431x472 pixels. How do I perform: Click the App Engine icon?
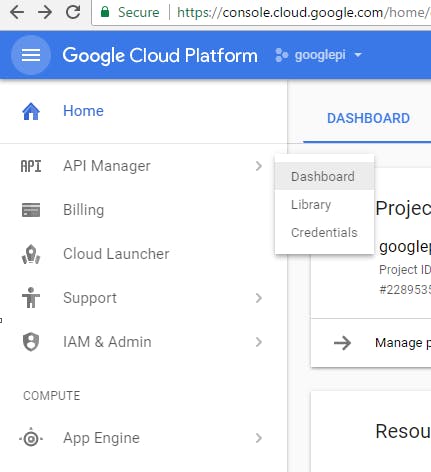coord(31,438)
